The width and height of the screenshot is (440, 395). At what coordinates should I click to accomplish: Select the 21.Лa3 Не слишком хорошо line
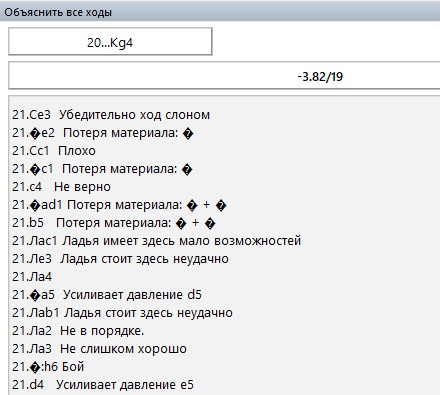tap(99, 349)
